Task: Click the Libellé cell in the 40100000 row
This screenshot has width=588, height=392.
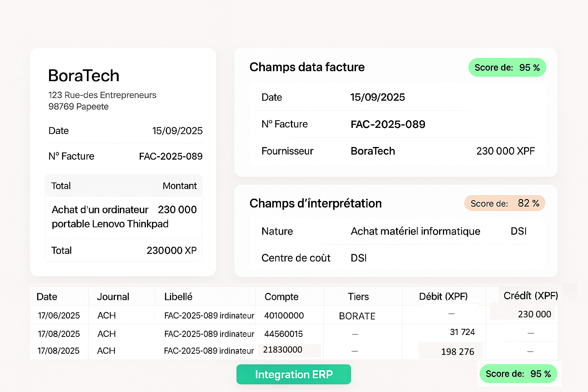Action: pyautogui.click(x=209, y=315)
